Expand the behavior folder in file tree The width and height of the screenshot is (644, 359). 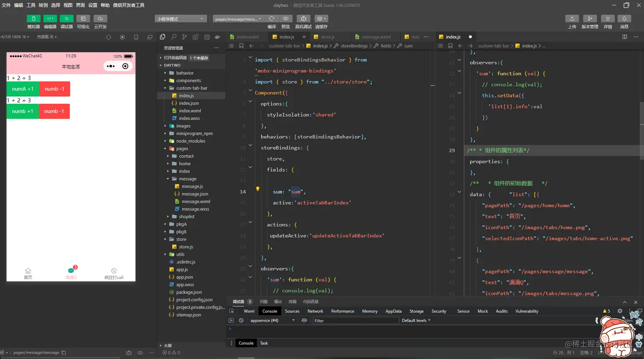point(184,73)
